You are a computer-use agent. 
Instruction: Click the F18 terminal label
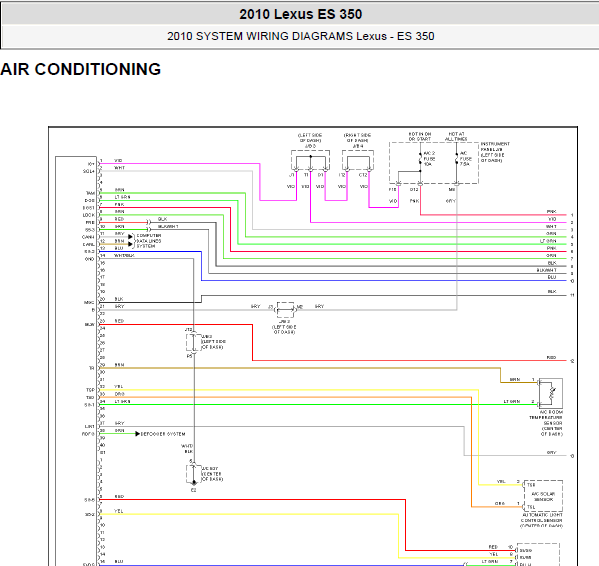pos(392,189)
